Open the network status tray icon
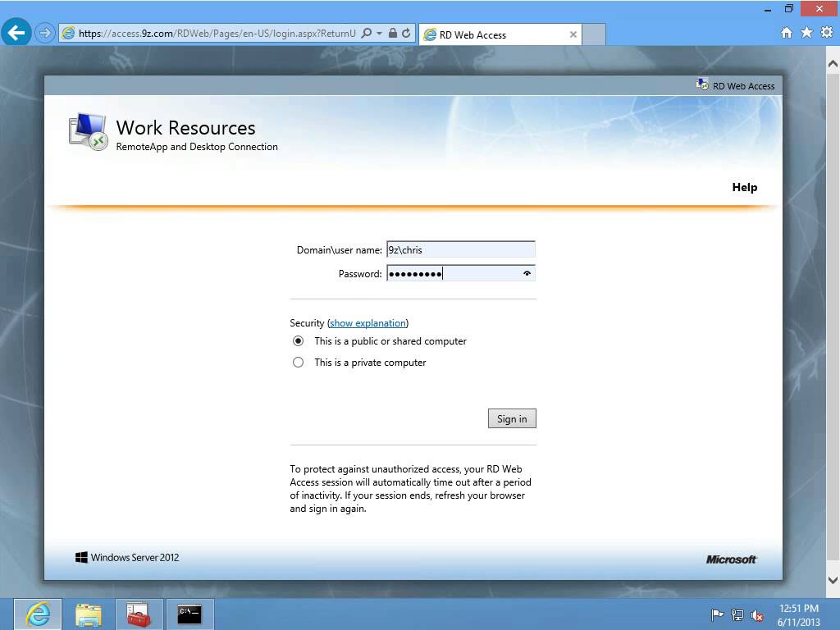 click(x=737, y=614)
